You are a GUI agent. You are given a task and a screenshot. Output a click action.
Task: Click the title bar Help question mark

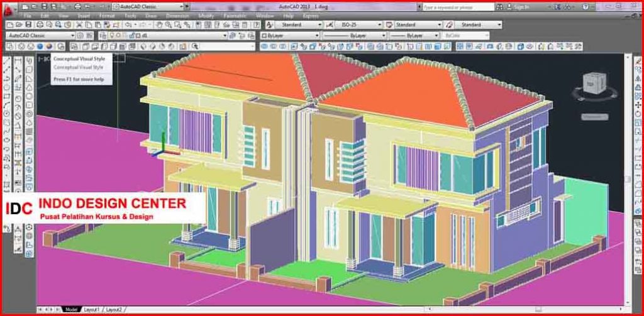[586, 7]
